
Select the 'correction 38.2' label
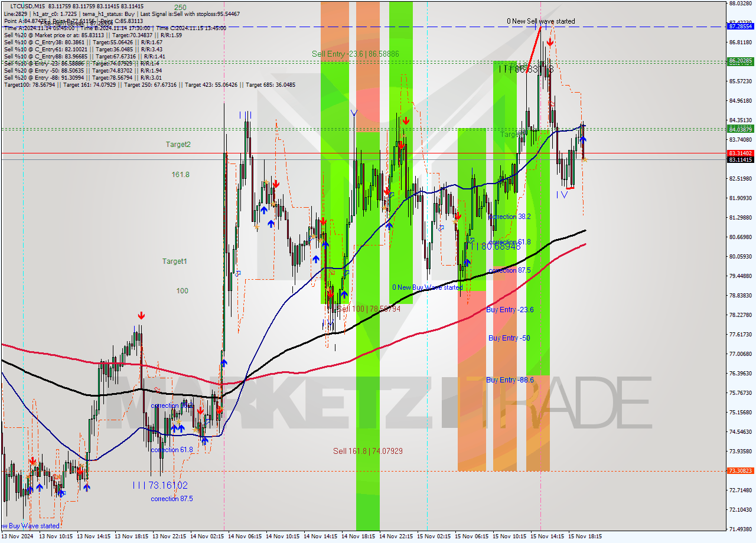coord(510,217)
